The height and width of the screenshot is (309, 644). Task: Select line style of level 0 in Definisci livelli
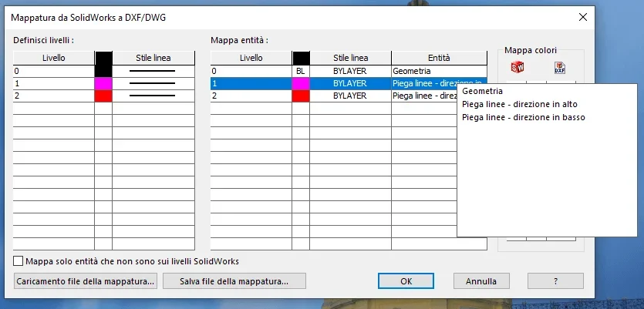click(x=153, y=71)
